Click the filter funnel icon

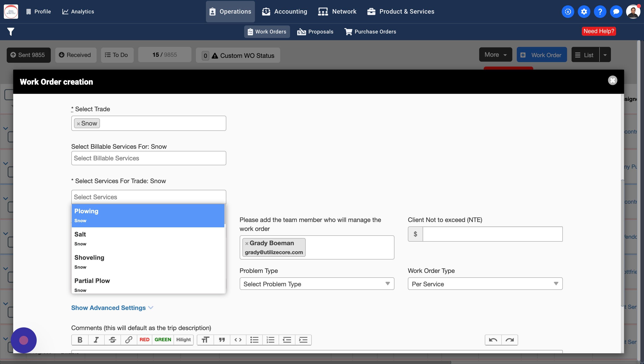pos(11,31)
